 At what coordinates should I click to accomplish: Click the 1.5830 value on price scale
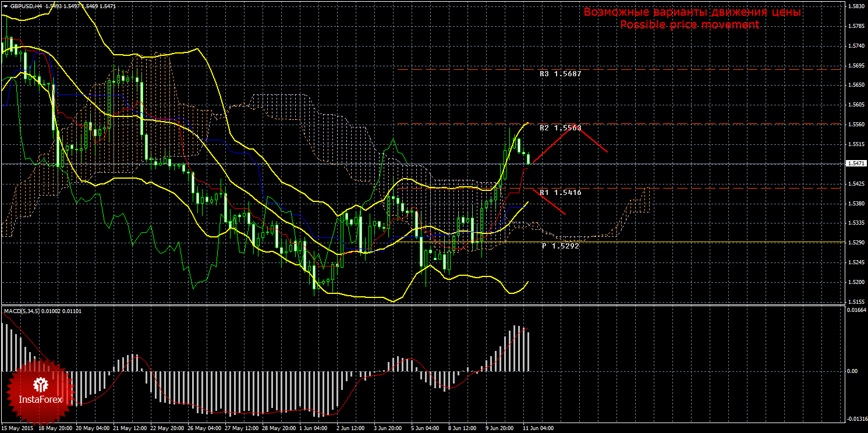coord(855,6)
